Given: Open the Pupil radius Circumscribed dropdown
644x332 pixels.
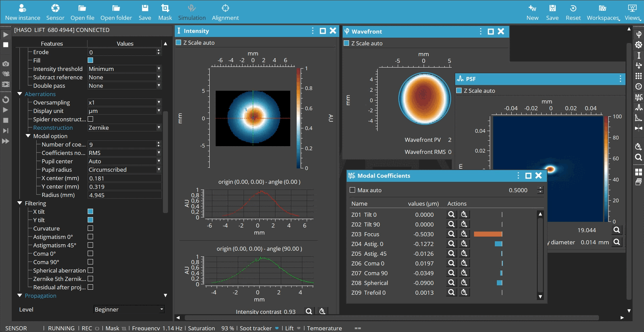Looking at the screenshot, I should pos(125,169).
